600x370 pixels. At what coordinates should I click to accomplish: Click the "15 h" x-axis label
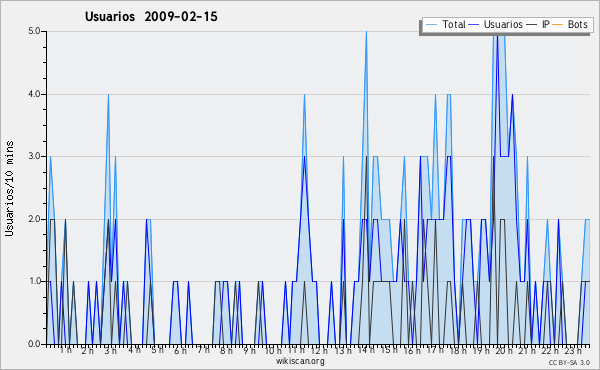(389, 350)
